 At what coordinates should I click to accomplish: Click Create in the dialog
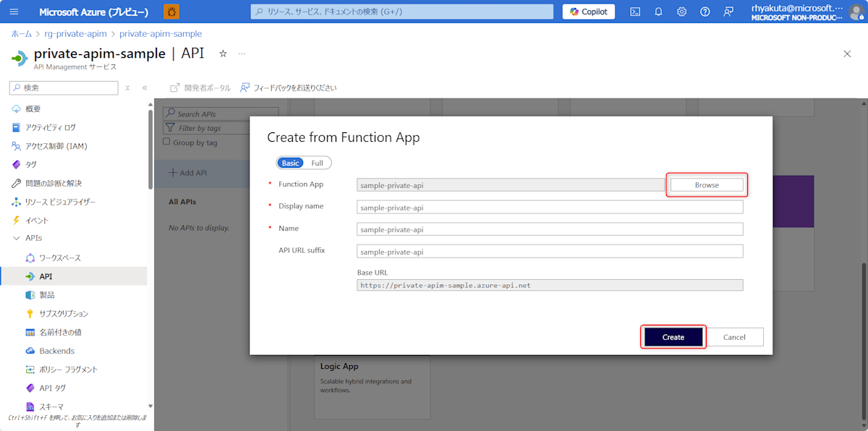(673, 337)
